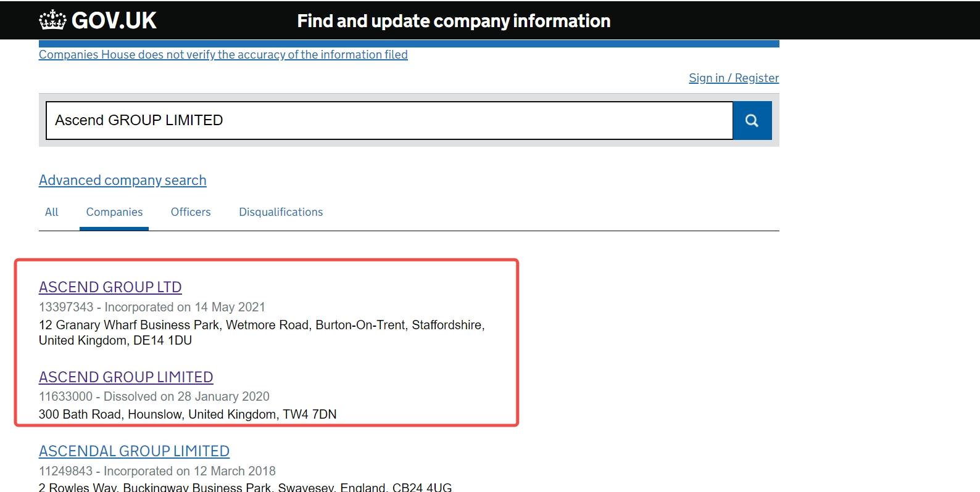
Task: Click Find and update company information heading
Action: coord(454,21)
